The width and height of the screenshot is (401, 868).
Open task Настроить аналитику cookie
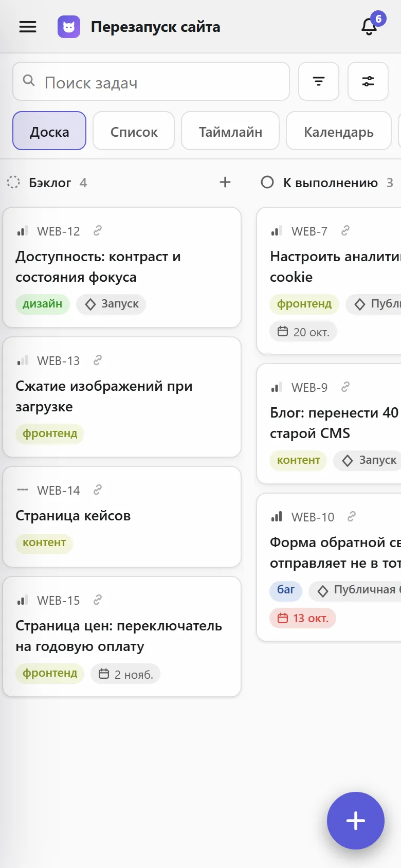click(x=329, y=281)
